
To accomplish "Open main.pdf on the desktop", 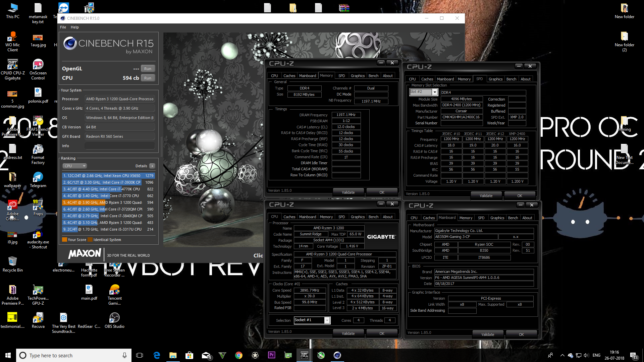I will pos(89,293).
